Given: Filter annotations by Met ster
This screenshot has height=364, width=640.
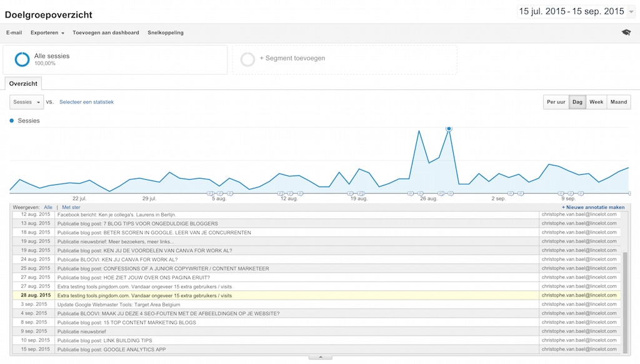Looking at the screenshot, I should pyautogui.click(x=71, y=207).
